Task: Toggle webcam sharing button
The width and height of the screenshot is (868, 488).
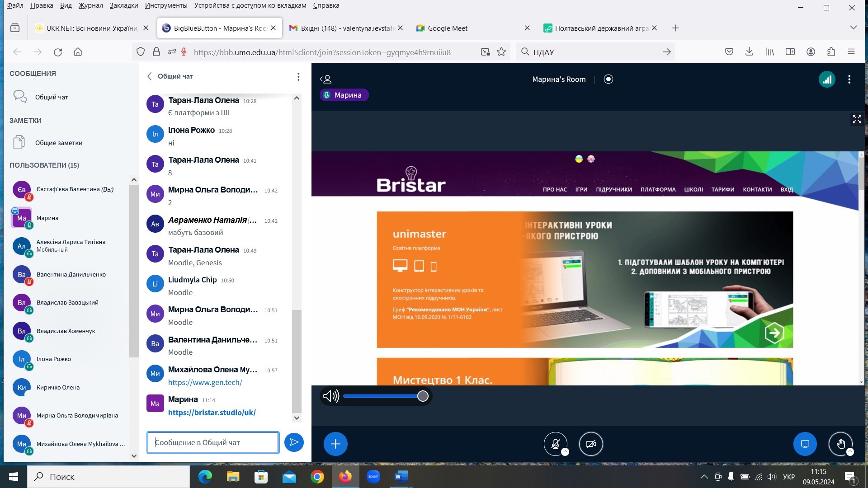Action: [x=591, y=444]
